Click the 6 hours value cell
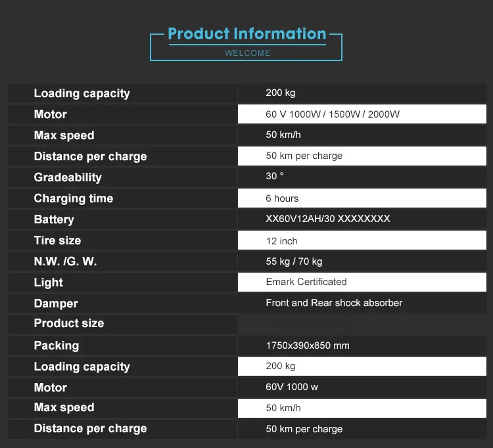The width and height of the screenshot is (493, 448). pos(282,198)
